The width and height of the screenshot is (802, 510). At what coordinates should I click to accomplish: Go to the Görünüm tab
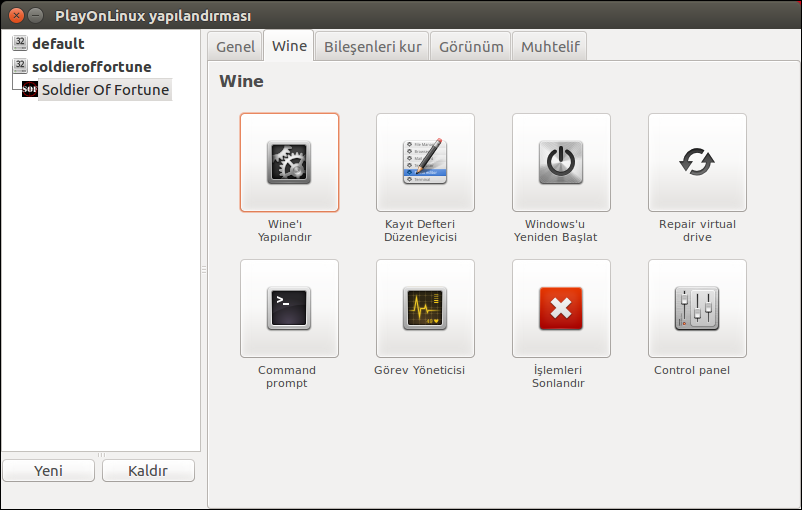coord(471,47)
